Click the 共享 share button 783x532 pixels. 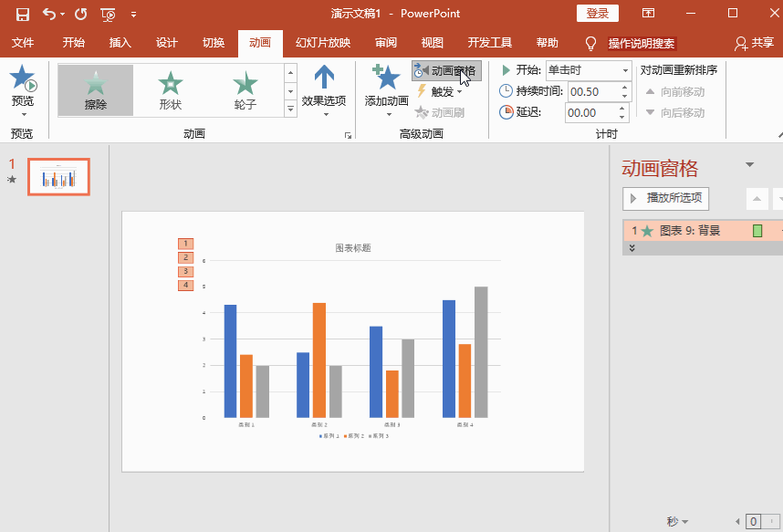(755, 44)
